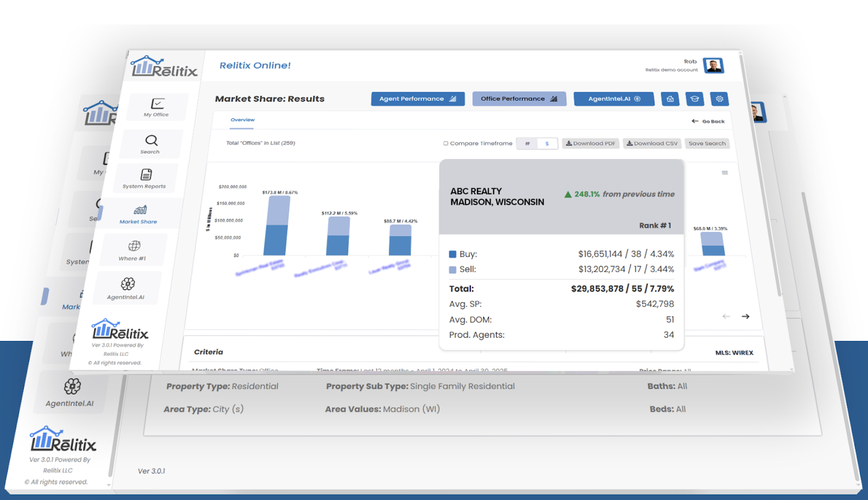Click Property Sub Type text in back window

point(420,387)
